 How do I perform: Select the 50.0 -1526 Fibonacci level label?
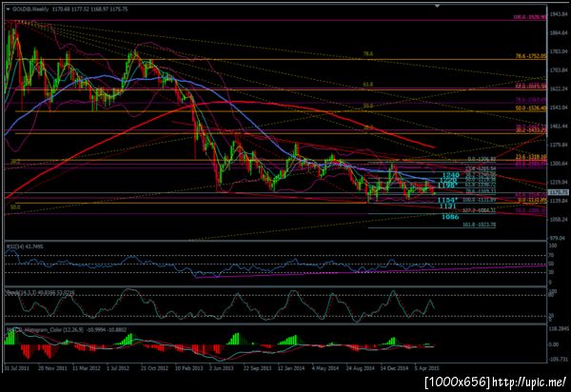point(531,108)
